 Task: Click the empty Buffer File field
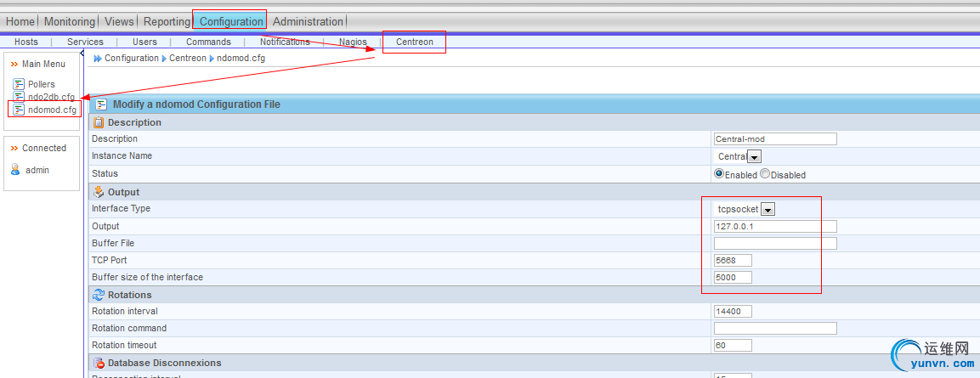(775, 243)
